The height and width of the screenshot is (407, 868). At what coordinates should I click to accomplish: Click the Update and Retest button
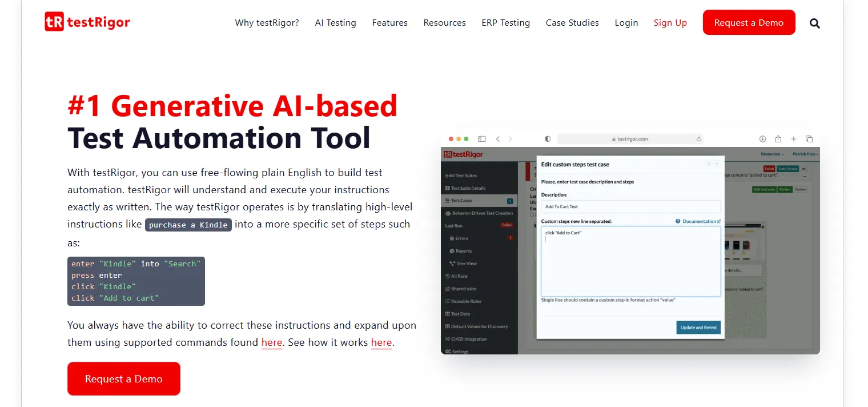[698, 327]
